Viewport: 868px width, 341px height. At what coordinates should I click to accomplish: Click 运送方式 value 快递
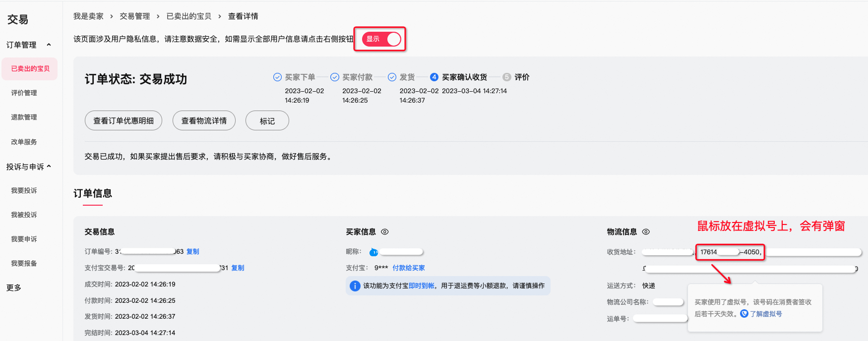(x=649, y=285)
